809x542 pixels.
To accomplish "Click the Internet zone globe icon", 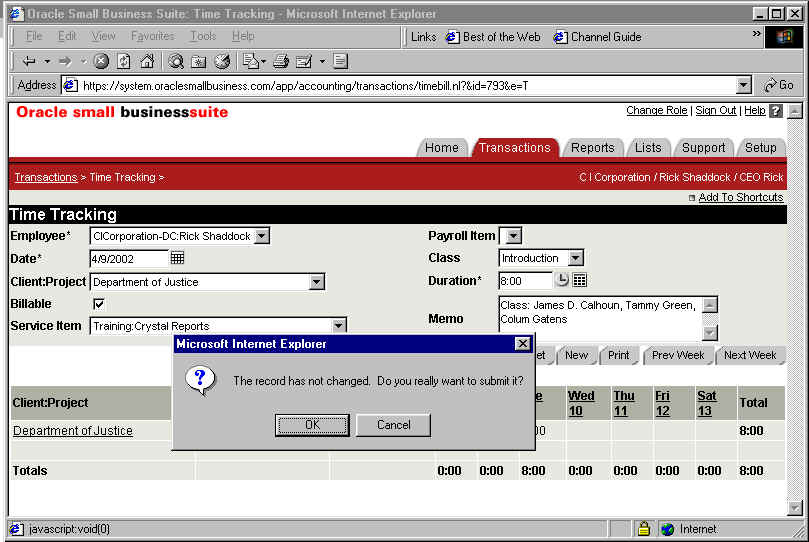I will 668,529.
